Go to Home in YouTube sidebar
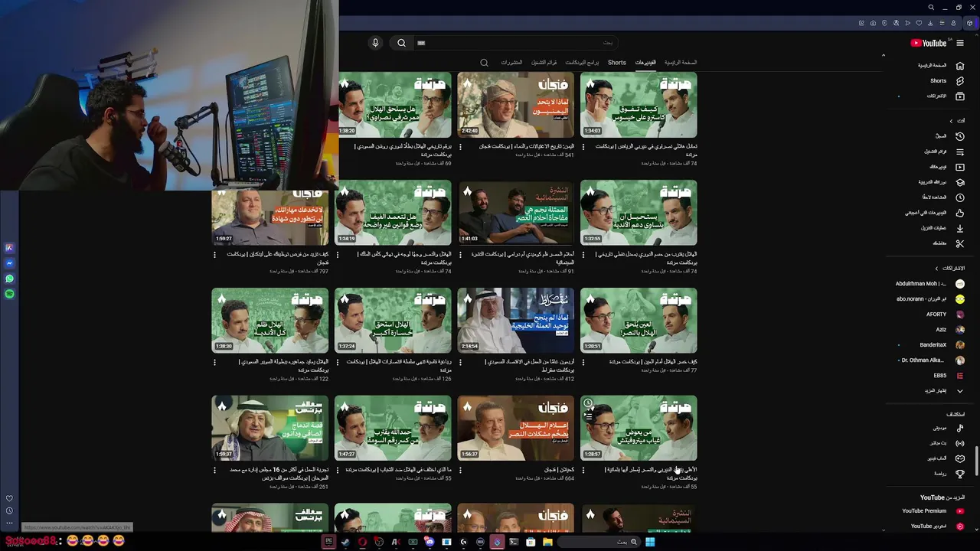980x551 pixels. pos(941,66)
